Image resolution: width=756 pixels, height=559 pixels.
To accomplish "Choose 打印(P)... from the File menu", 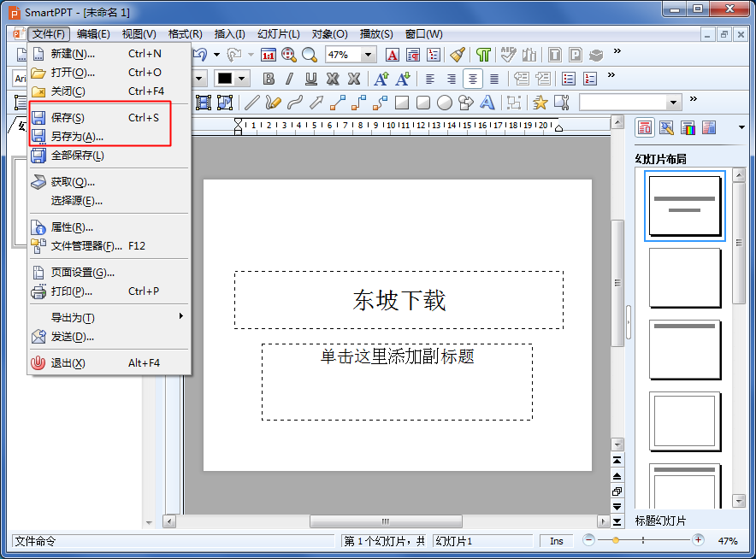I will pyautogui.click(x=109, y=291).
